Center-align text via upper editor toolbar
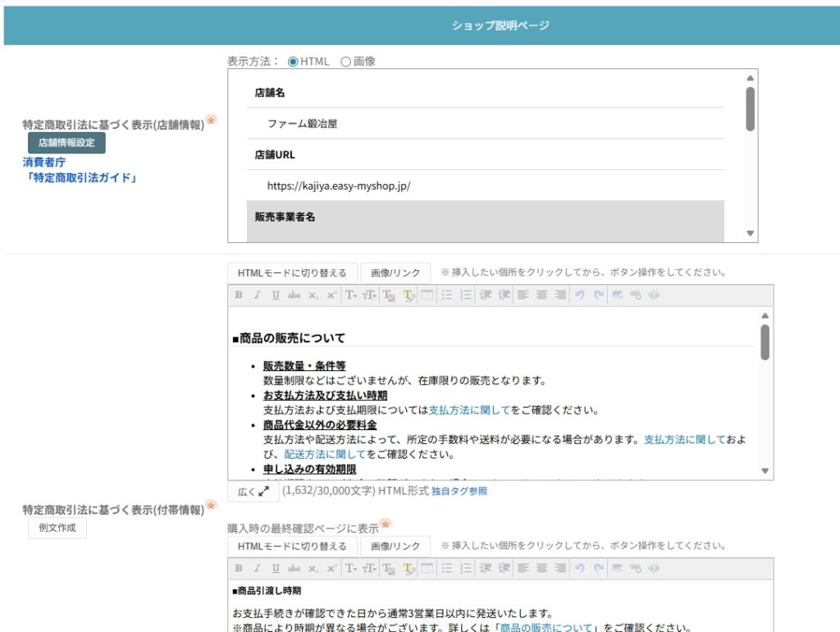The width and height of the screenshot is (840, 632). coord(541,295)
